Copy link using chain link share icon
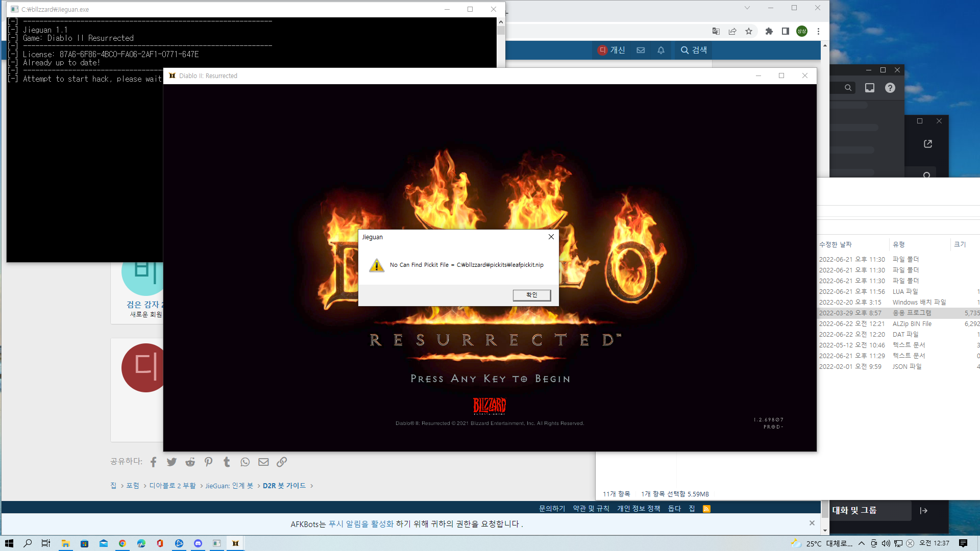The height and width of the screenshot is (551, 980). 282,462
